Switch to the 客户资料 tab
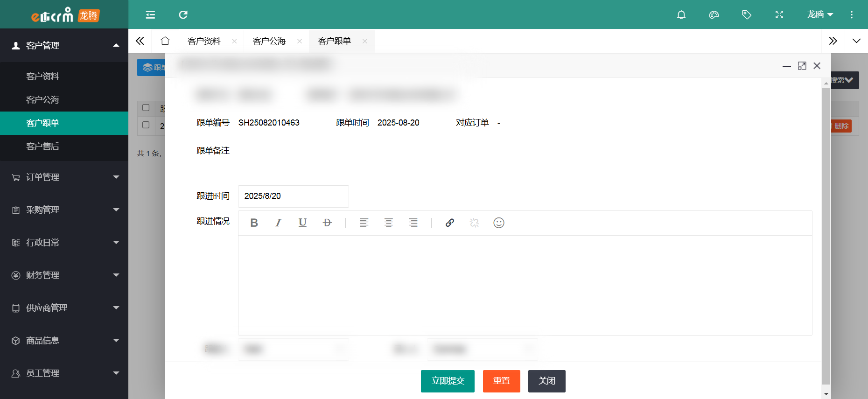The height and width of the screenshot is (399, 868). pyautogui.click(x=204, y=41)
